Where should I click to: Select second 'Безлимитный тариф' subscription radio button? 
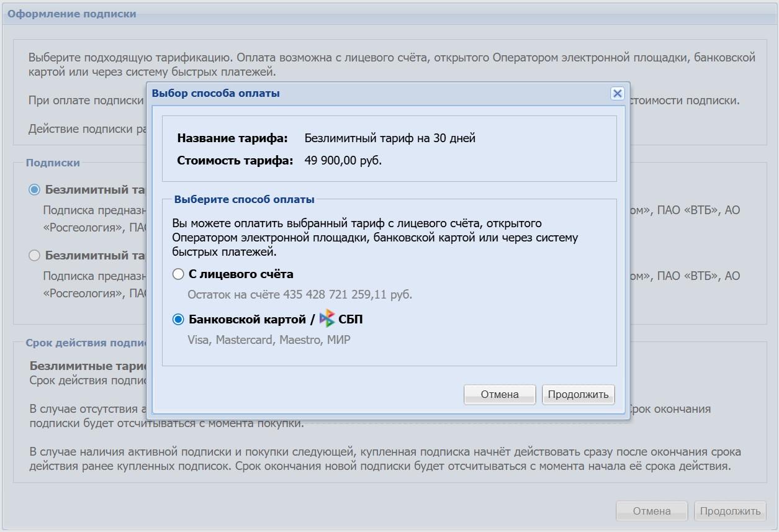click(x=35, y=255)
